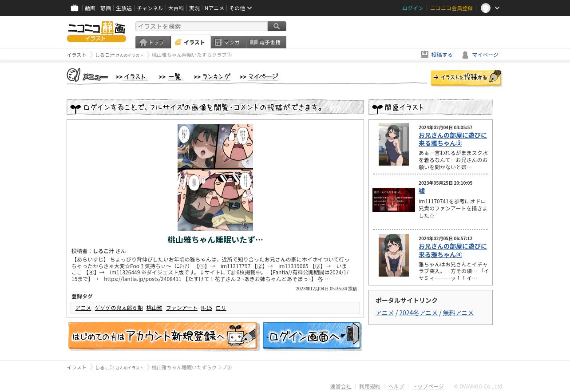
Task: Expand the account dropdown chevron
Action: 497,8
